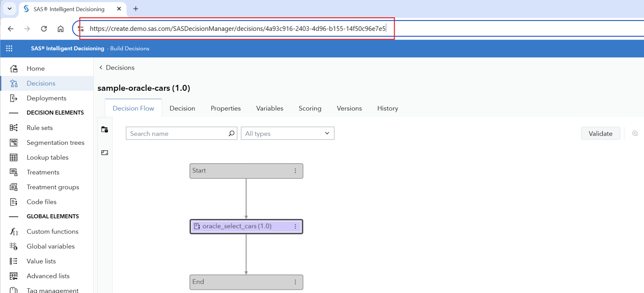The height and width of the screenshot is (293, 644).
Task: Open the Custom functions icon
Action: pos(14,231)
